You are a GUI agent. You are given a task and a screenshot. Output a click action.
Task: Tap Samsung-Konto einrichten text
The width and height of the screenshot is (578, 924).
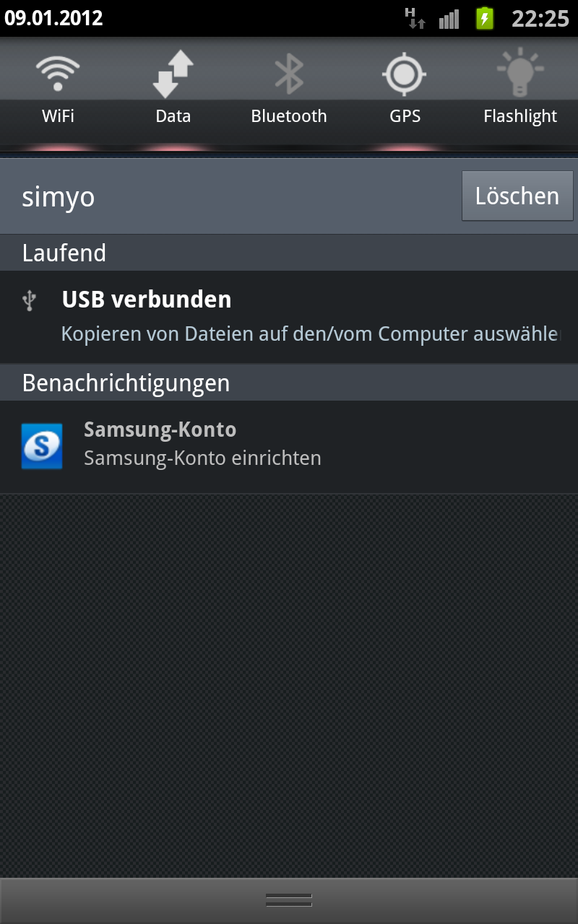click(202, 458)
